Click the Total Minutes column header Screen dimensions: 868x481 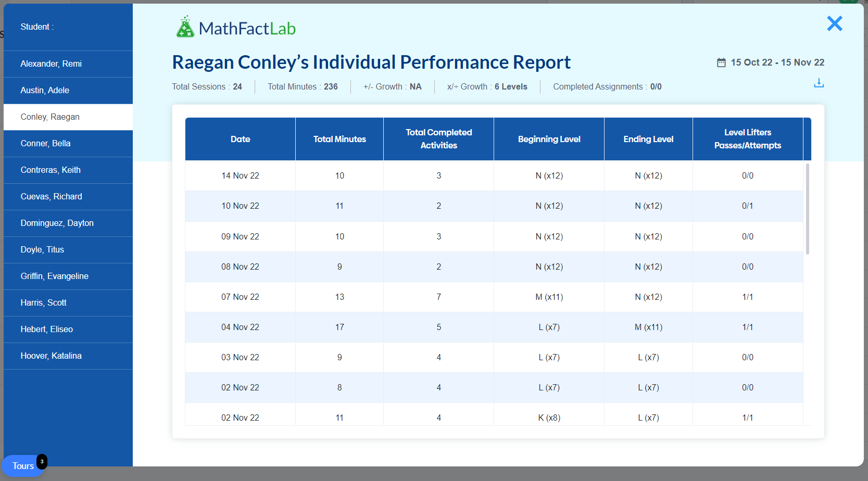(339, 139)
